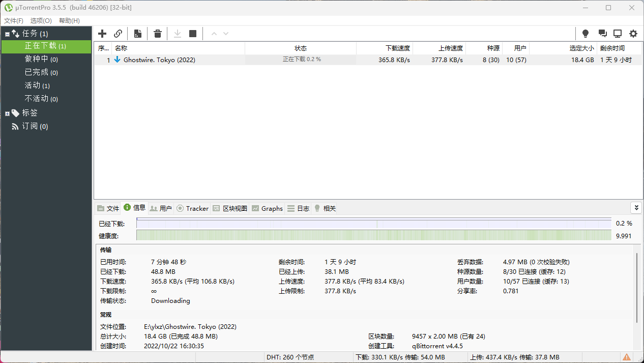The width and height of the screenshot is (644, 363).
Task: Click the remote monitor icon in toolbar
Action: (x=618, y=34)
